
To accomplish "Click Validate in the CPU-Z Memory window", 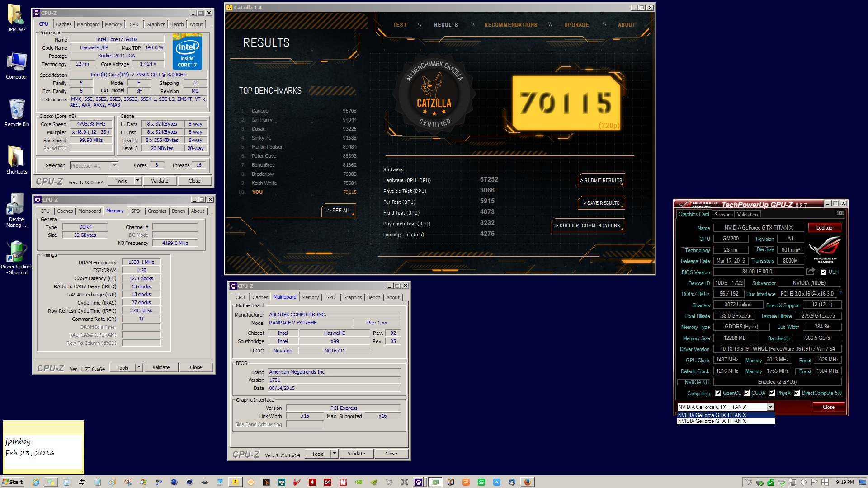I will point(161,367).
